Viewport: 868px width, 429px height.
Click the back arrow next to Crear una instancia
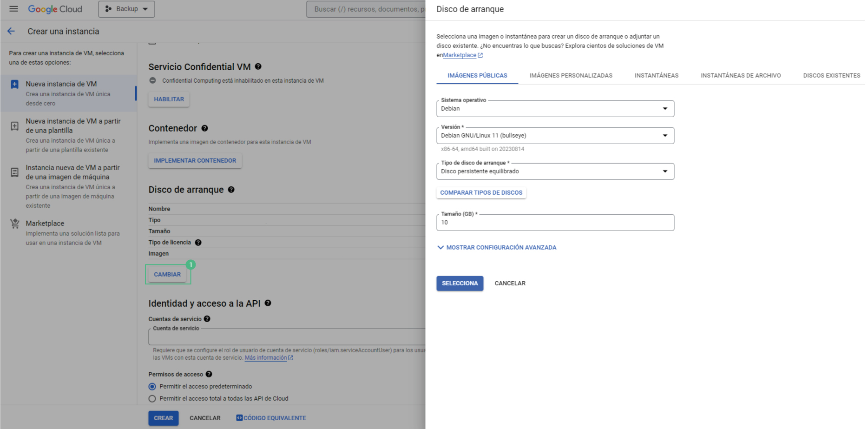(x=11, y=31)
